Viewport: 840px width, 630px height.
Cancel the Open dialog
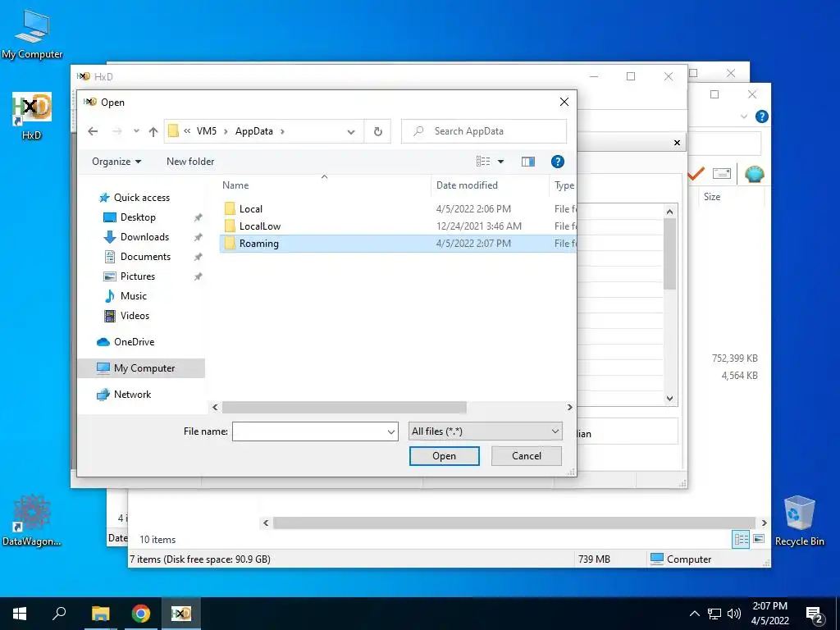tap(527, 456)
